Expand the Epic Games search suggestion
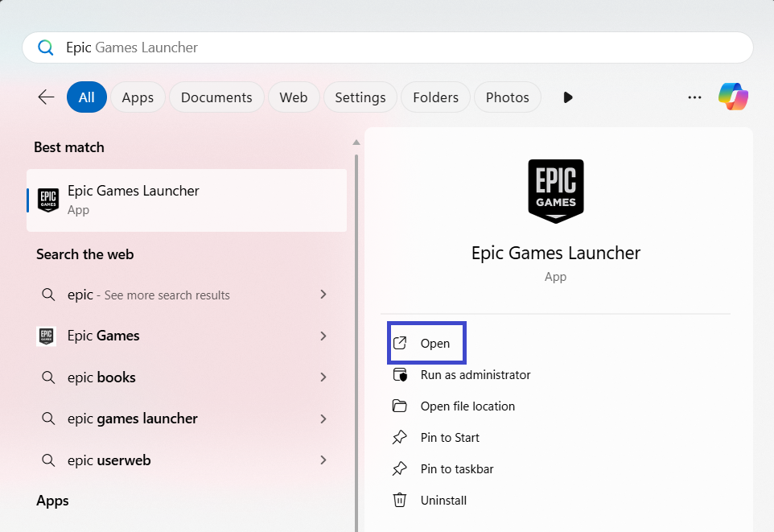Screen dimensions: 774x532 tap(323, 336)
